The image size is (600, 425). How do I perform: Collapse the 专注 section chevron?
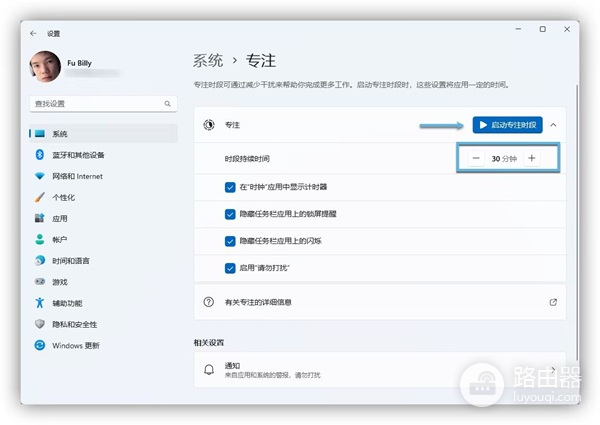[553, 125]
